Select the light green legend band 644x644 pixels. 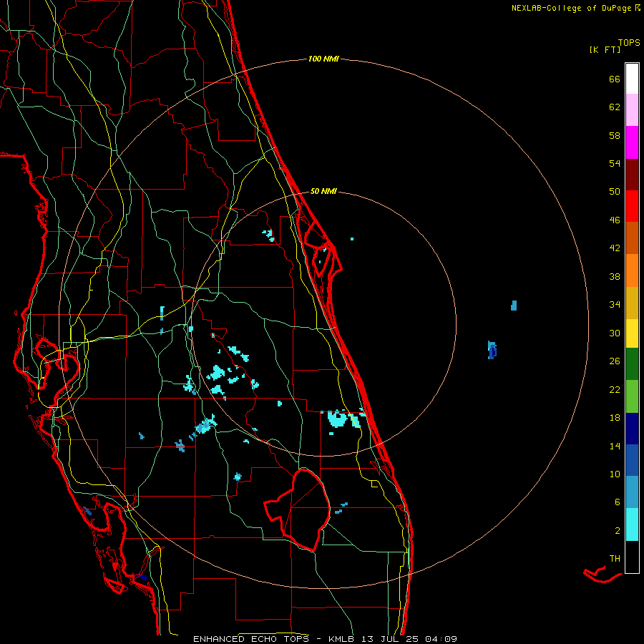632,396
